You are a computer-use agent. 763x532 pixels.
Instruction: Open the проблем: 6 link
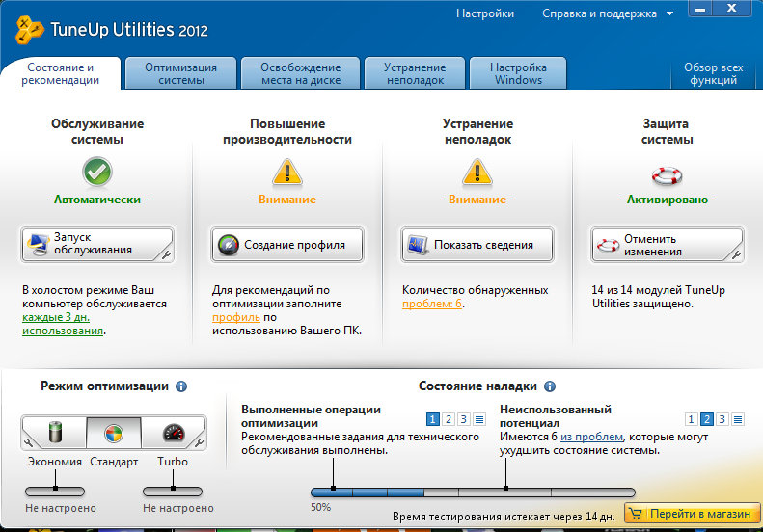(431, 304)
